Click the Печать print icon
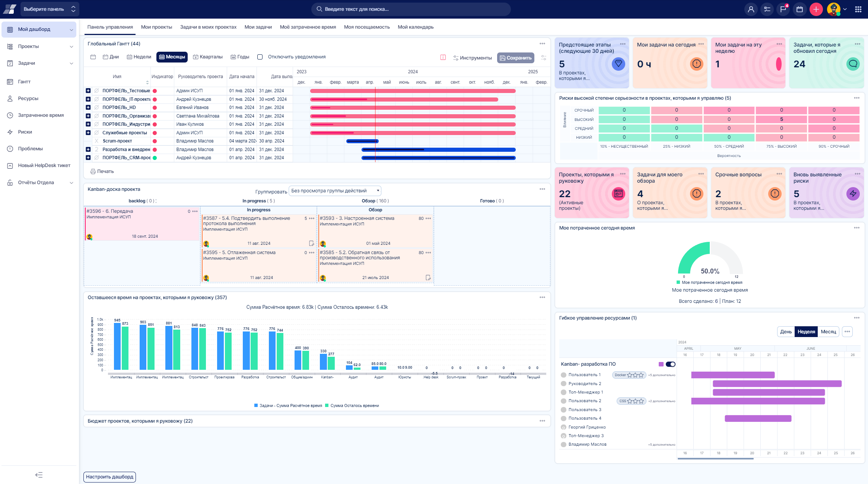The width and height of the screenshot is (868, 484). 93,172
